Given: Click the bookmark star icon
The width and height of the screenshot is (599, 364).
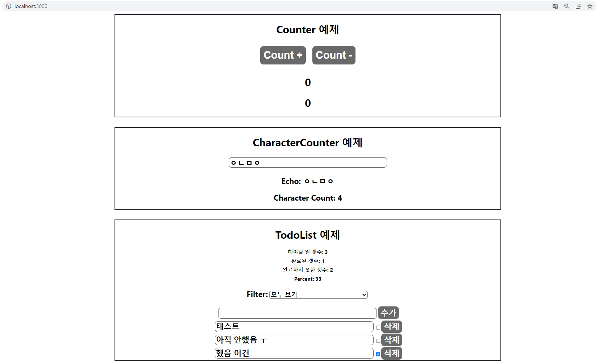Looking at the screenshot, I should tap(590, 6).
